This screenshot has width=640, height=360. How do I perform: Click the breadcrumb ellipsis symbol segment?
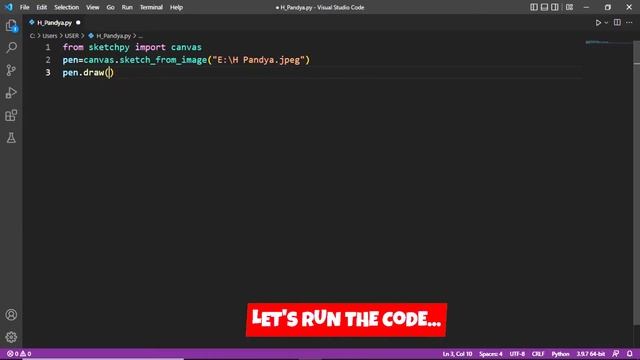coord(140,36)
